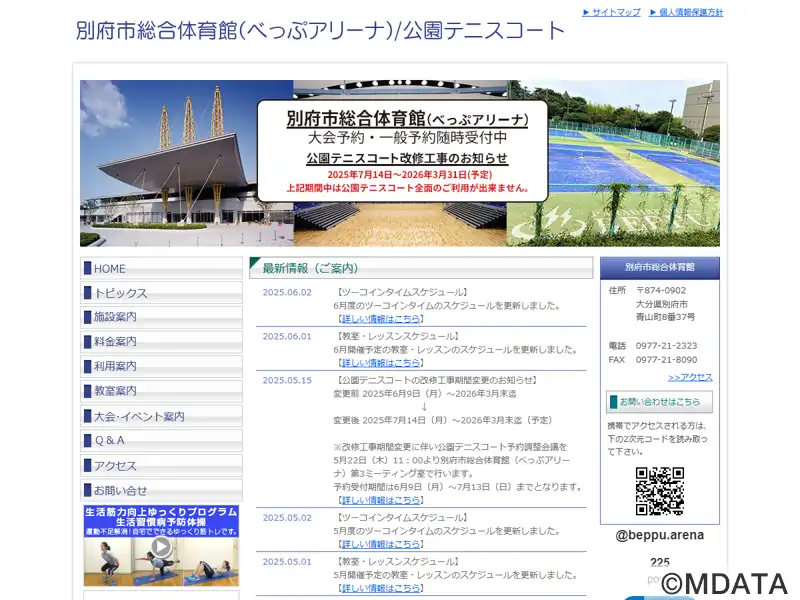The image size is (800, 600).
Task: Click the date 2025.06.02
Action: (287, 292)
